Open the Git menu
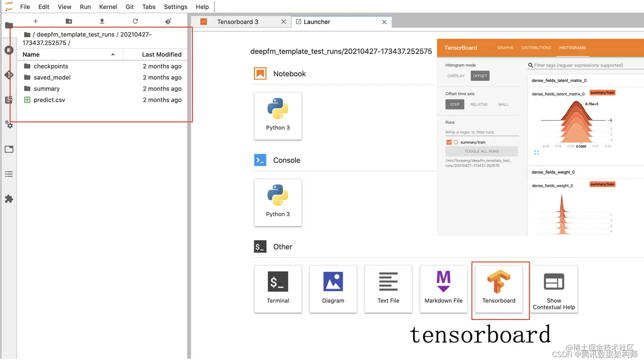 [x=130, y=7]
